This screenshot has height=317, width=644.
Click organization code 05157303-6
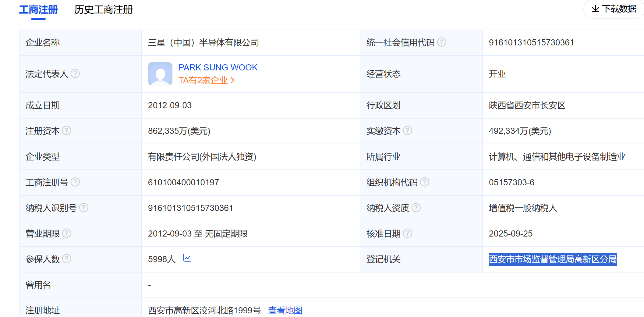pos(511,182)
